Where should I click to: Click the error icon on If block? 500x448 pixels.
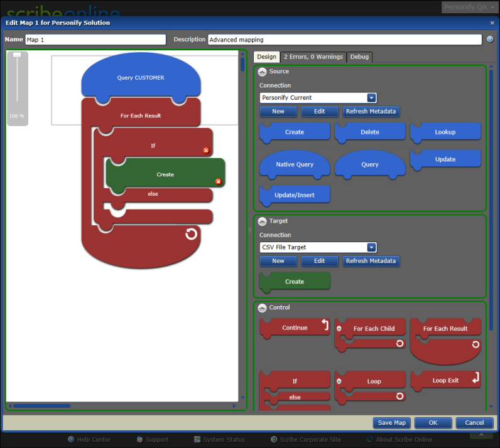coord(206,151)
